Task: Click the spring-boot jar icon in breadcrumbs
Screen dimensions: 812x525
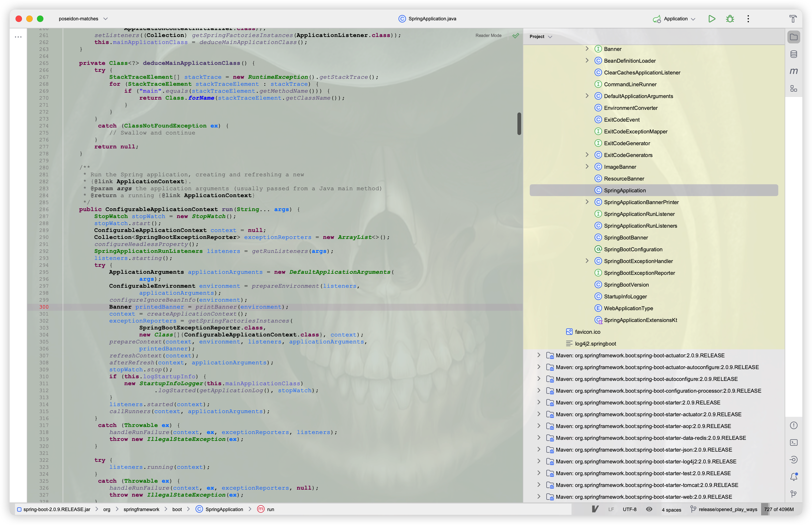Action: point(19,509)
